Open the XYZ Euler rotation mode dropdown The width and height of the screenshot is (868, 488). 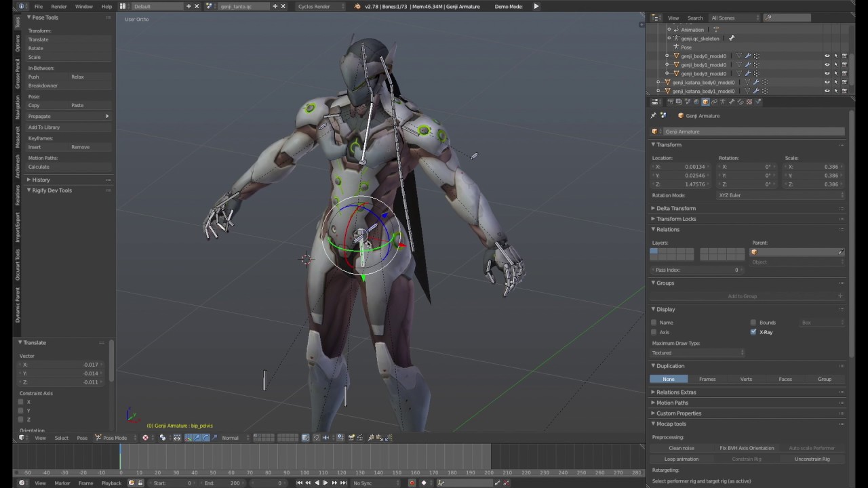tap(781, 195)
